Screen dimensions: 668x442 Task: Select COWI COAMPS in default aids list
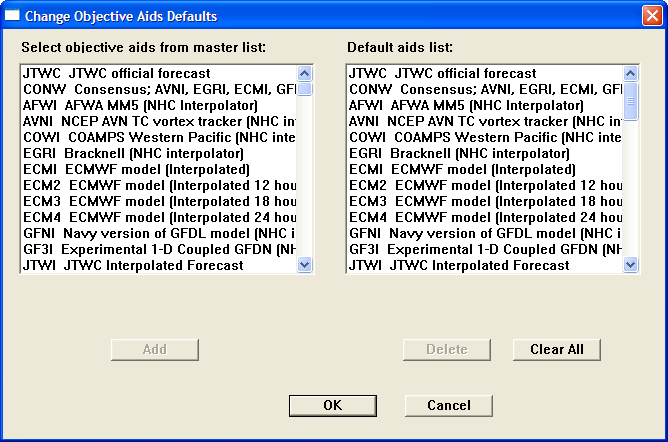(485, 137)
